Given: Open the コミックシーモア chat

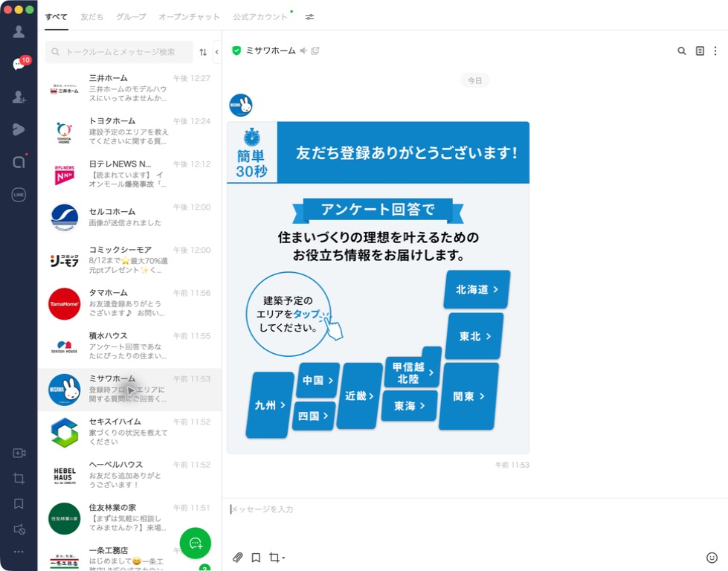Looking at the screenshot, I should tap(129, 260).
